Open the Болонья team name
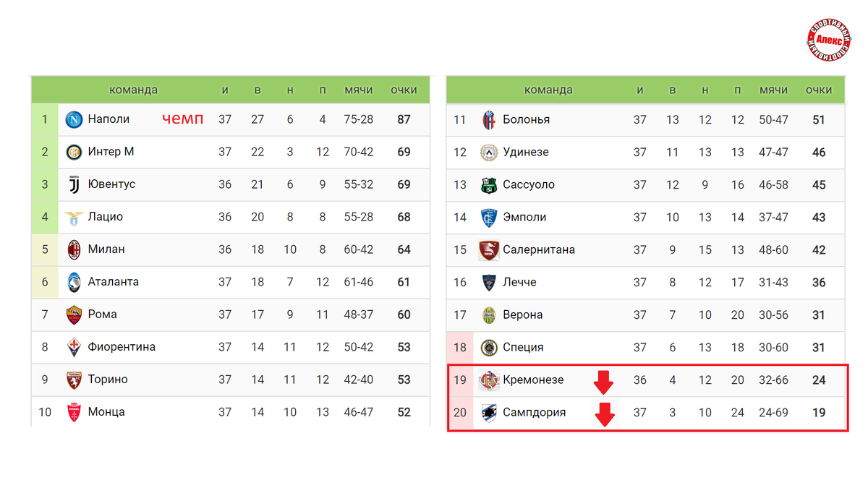 pos(526,119)
